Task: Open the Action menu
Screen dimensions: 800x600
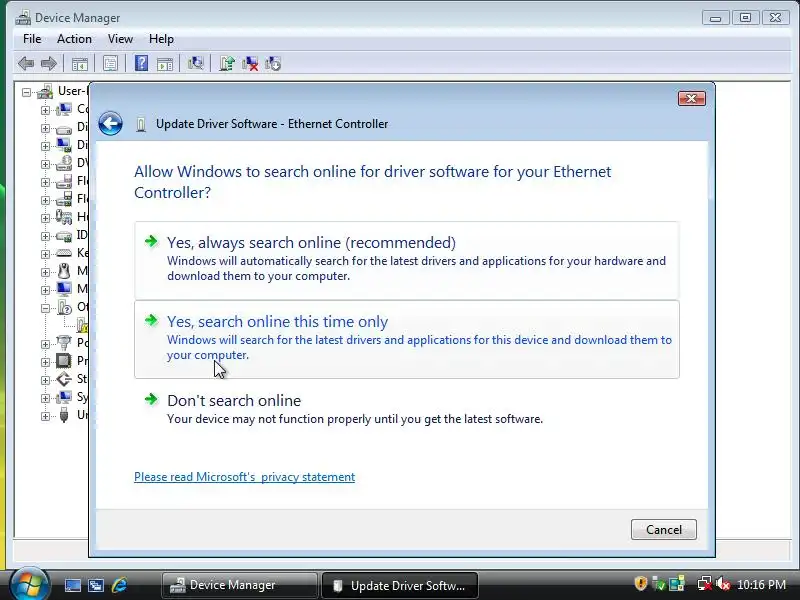Action: (x=74, y=39)
